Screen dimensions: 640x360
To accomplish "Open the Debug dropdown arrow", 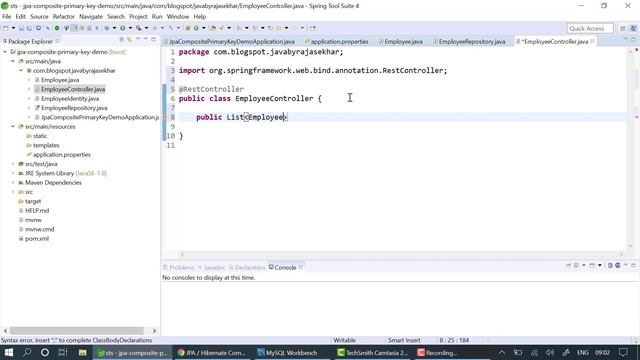I will 114,28.
